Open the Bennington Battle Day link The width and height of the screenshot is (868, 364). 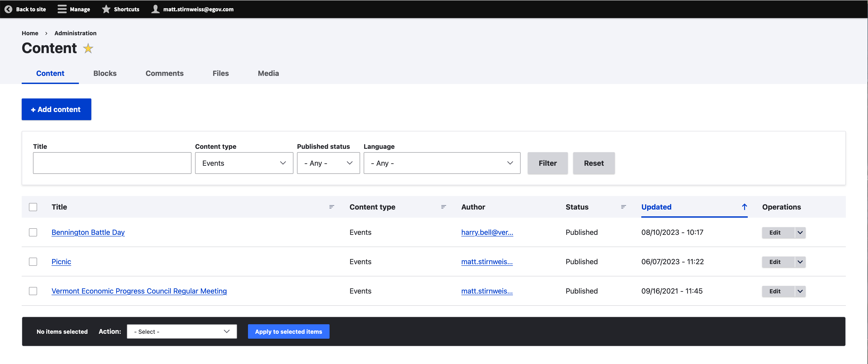tap(88, 232)
